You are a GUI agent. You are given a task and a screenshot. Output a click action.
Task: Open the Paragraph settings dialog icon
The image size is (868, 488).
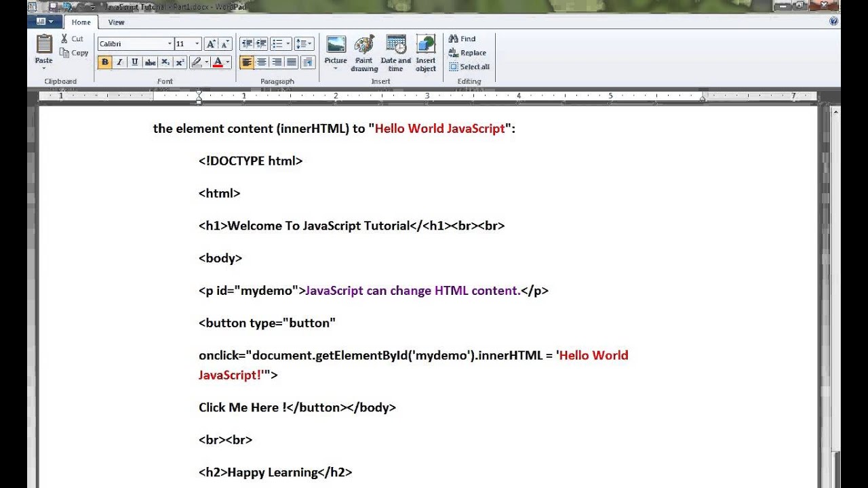click(308, 62)
